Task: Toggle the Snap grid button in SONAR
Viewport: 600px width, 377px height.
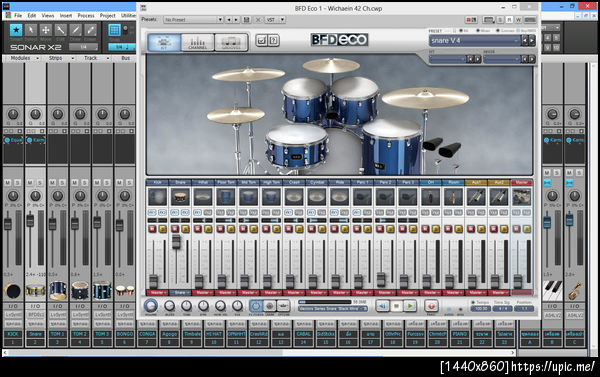Action: 114,30
